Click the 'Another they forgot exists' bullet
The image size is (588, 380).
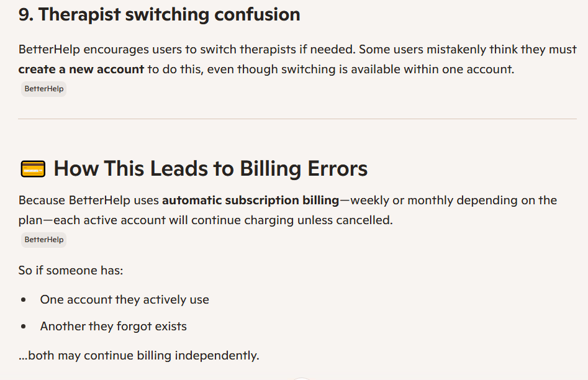pyautogui.click(x=113, y=326)
